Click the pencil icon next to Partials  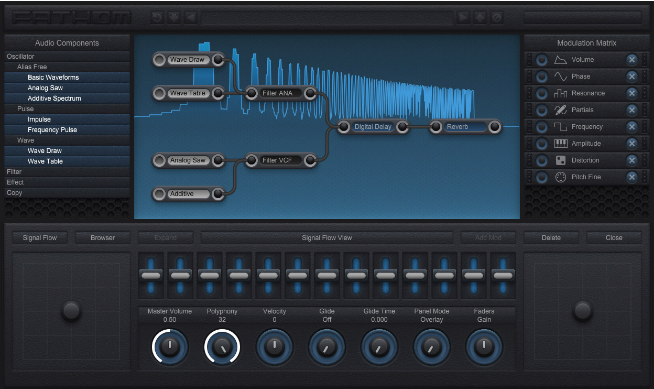pos(560,110)
